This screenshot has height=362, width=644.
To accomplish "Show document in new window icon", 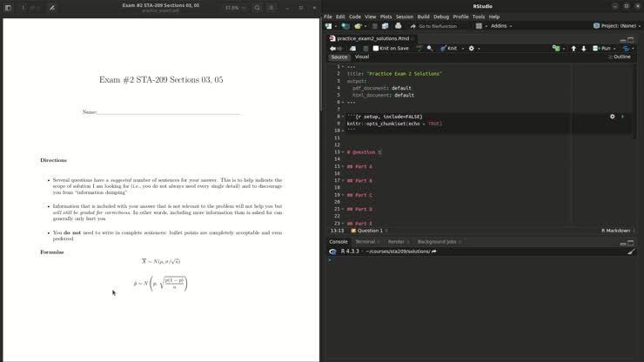I will (352, 49).
